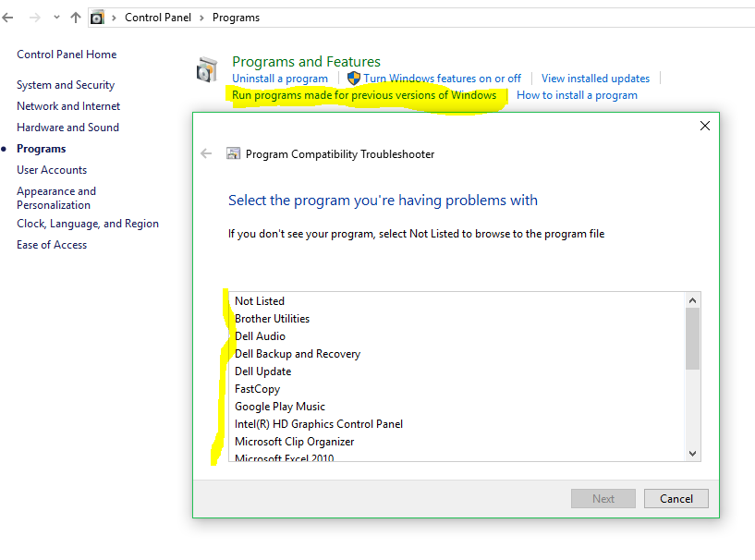
Task: Select FastCopy in the program list
Action: pos(457,389)
